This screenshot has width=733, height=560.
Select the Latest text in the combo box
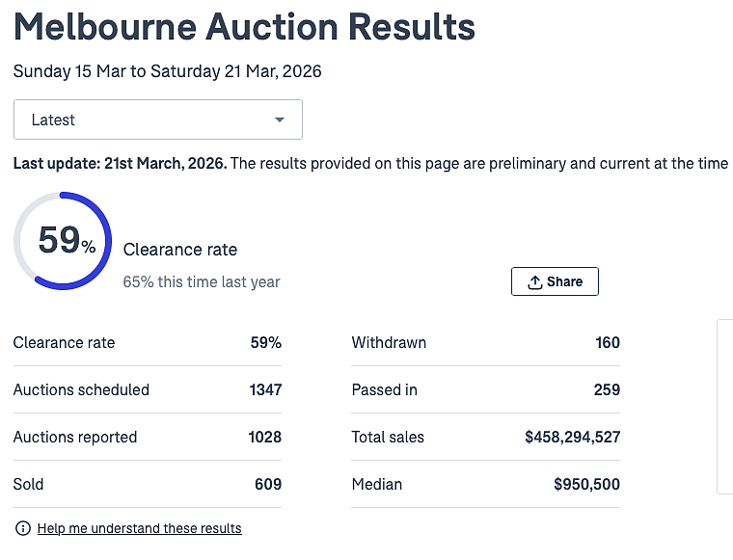point(53,120)
